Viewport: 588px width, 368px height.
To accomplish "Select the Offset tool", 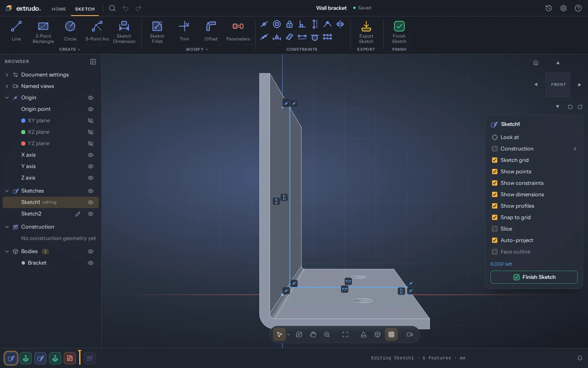I will click(211, 31).
